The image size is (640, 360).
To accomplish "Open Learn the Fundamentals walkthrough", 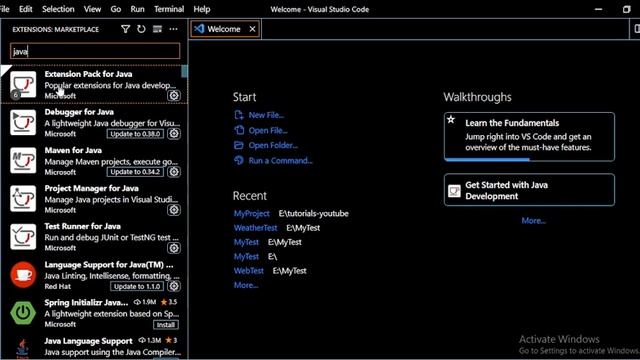I will [x=529, y=137].
